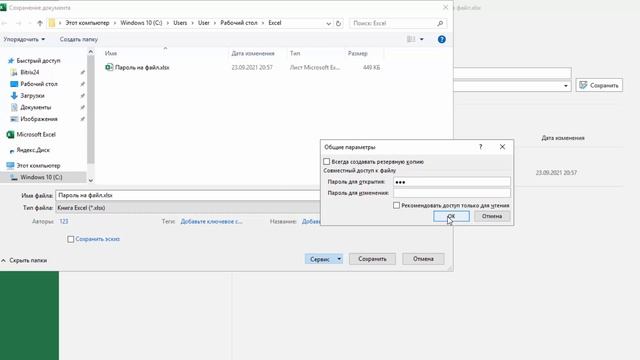Jump to Users breadcrumb segment
Viewport: 640px width, 360px height.
[180, 23]
